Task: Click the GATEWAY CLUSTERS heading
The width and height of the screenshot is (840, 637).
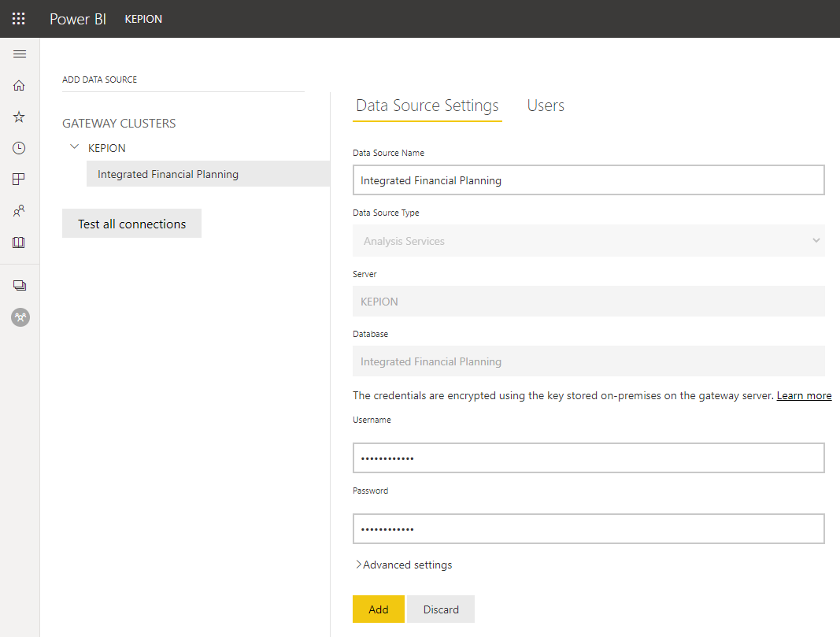Action: 119,123
